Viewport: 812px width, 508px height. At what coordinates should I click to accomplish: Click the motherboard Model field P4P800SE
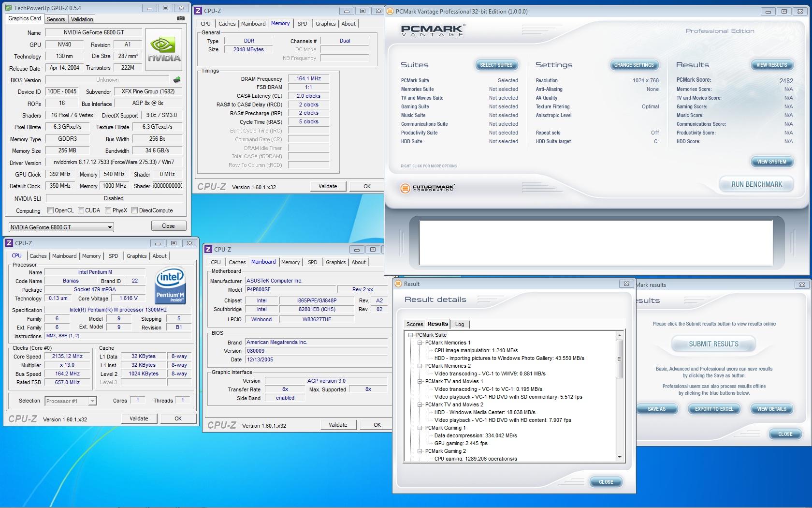290,289
